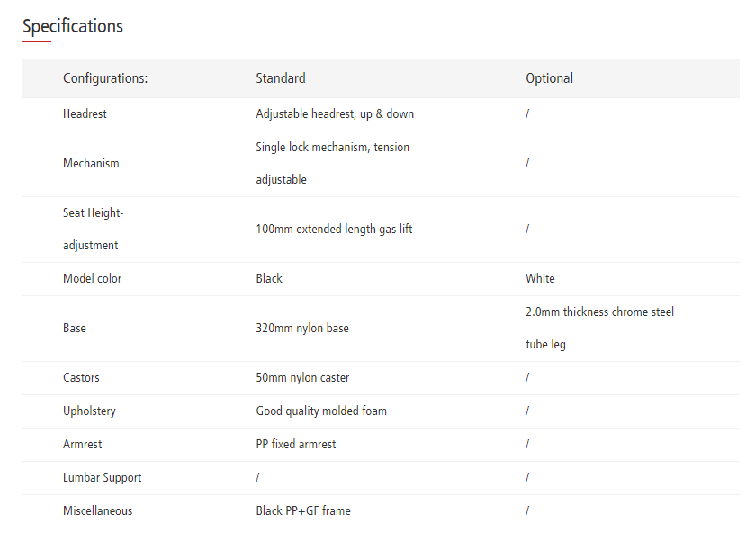Click the 'Black PP+GF frame' cell
Viewport: 756px width, 533px height.
click(303, 511)
